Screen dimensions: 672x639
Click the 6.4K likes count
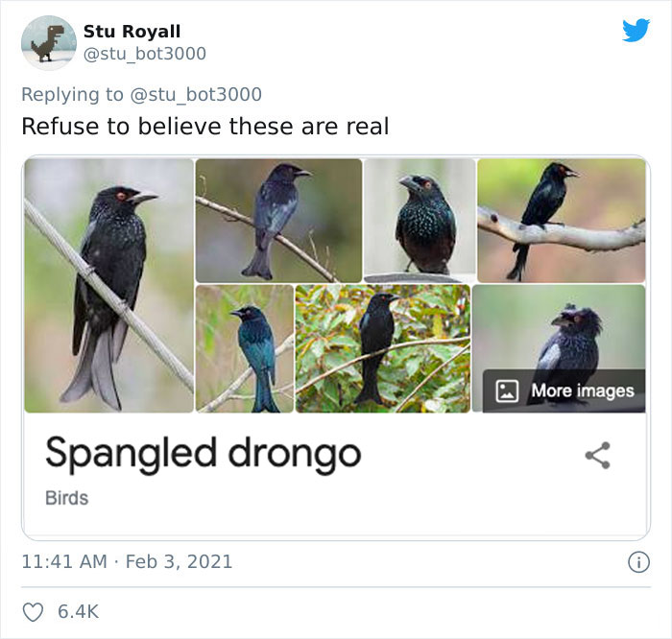80,611
